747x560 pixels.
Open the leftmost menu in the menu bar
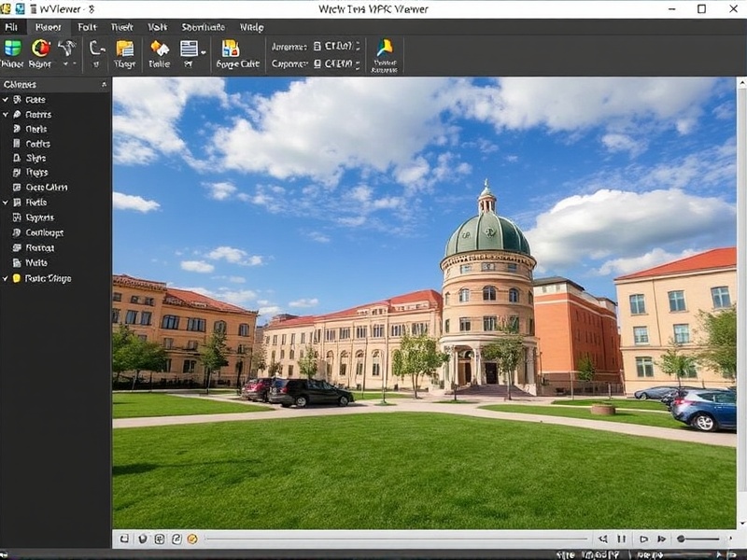[x=11, y=27]
